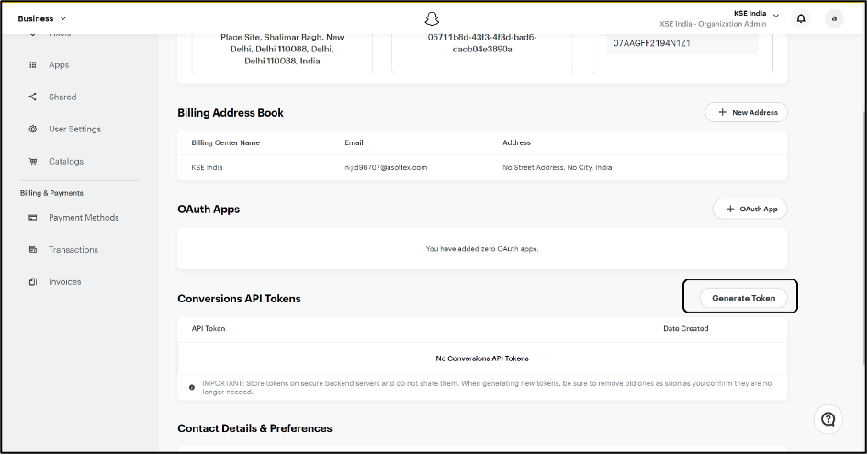The image size is (868, 455).
Task: Open the user avatar 'a' menu
Action: 834,18
